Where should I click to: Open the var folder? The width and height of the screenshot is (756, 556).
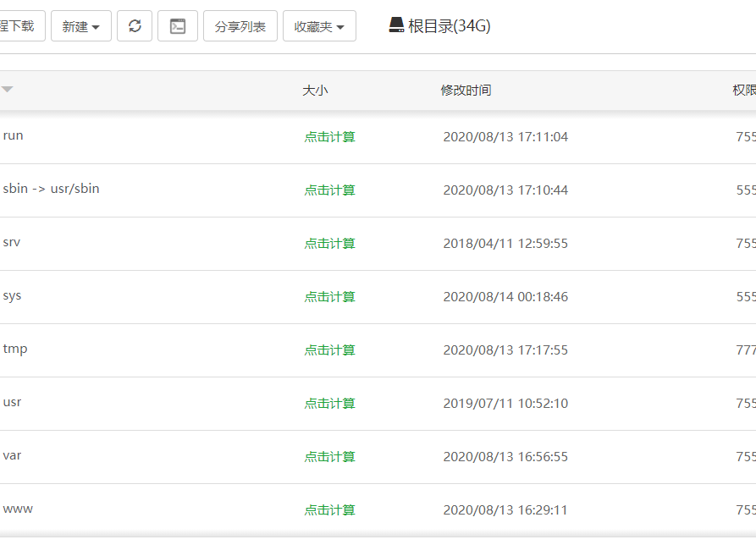tap(12, 455)
